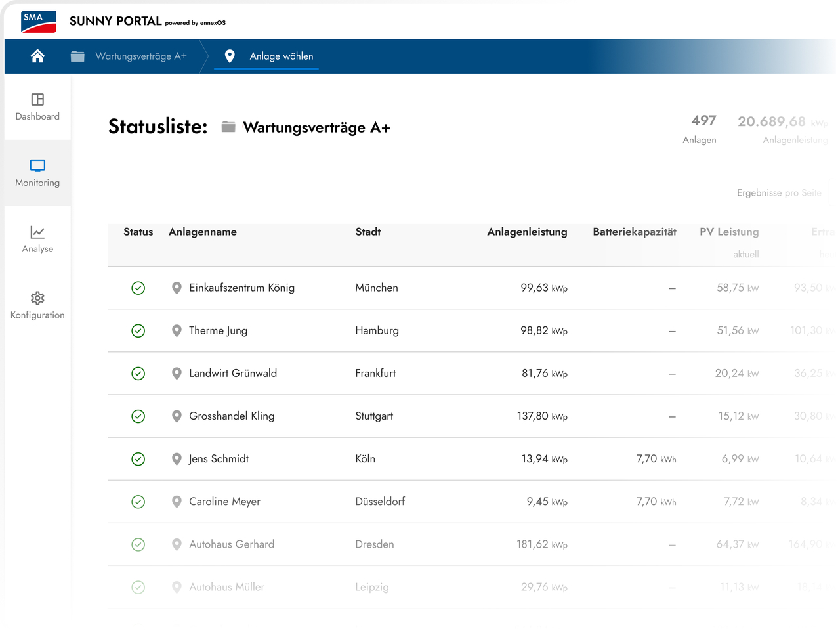Sort by the Anlagenname column header

point(203,232)
